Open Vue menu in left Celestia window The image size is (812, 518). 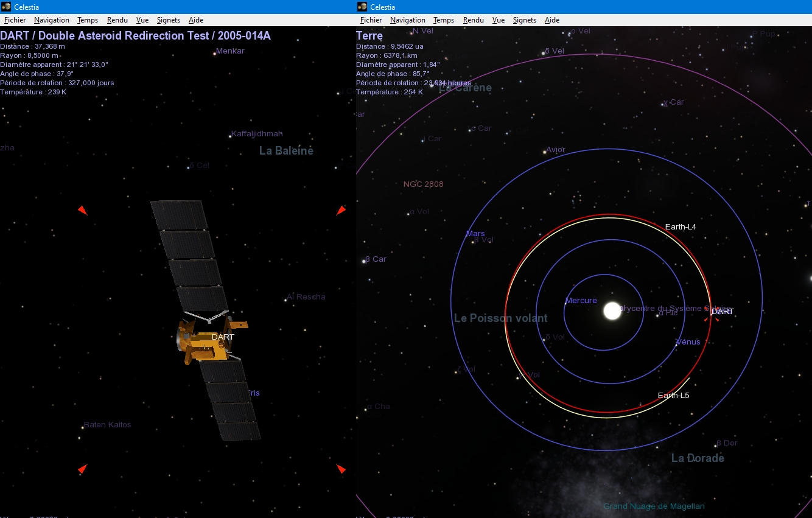click(142, 20)
